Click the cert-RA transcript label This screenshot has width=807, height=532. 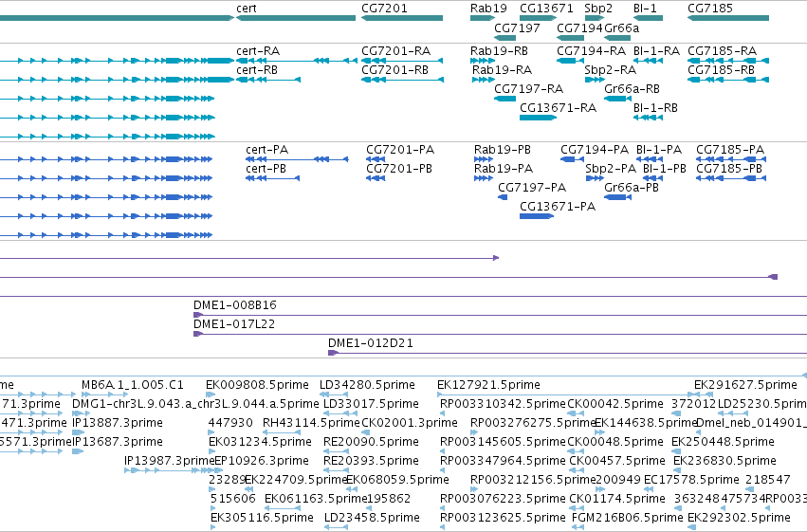coord(258,51)
